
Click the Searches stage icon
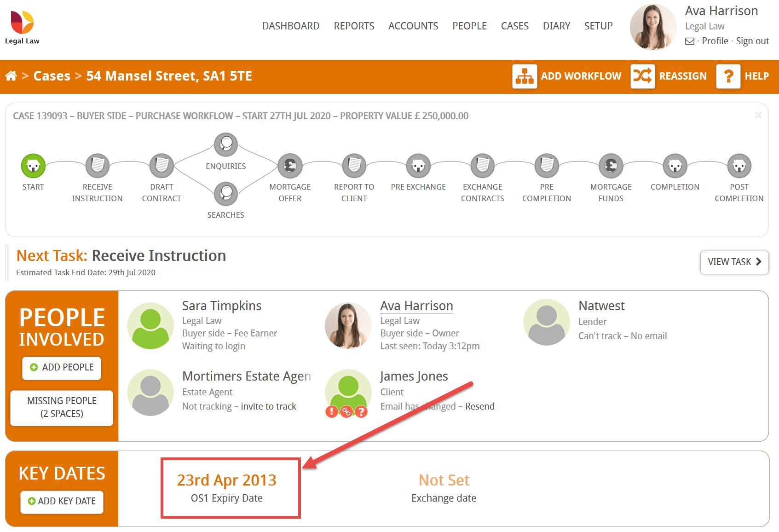pyautogui.click(x=225, y=193)
